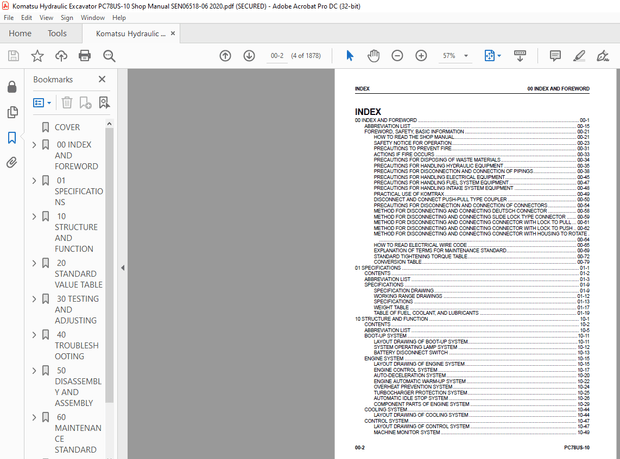The width and height of the screenshot is (620, 459).
Task: Open the Edit menu
Action: point(26,18)
